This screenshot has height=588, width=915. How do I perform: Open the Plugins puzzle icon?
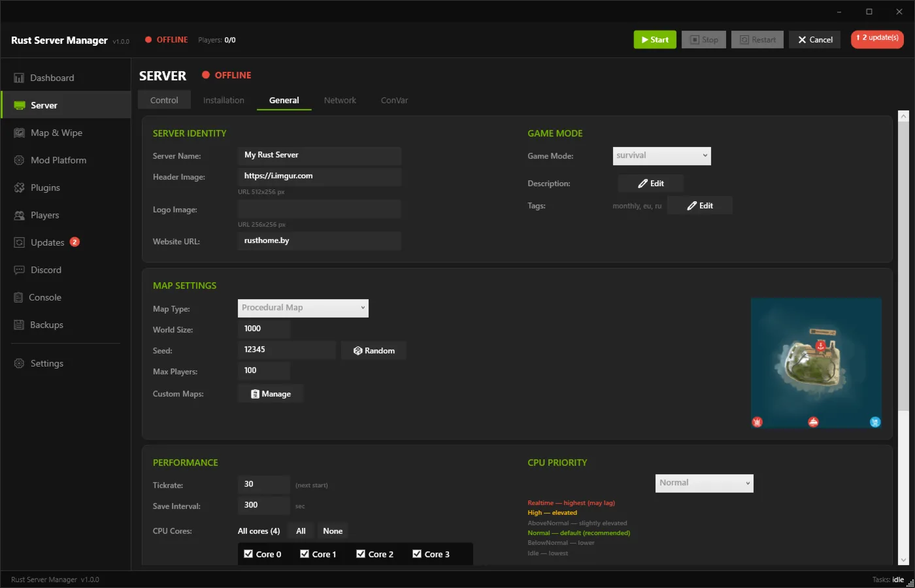(x=20, y=188)
